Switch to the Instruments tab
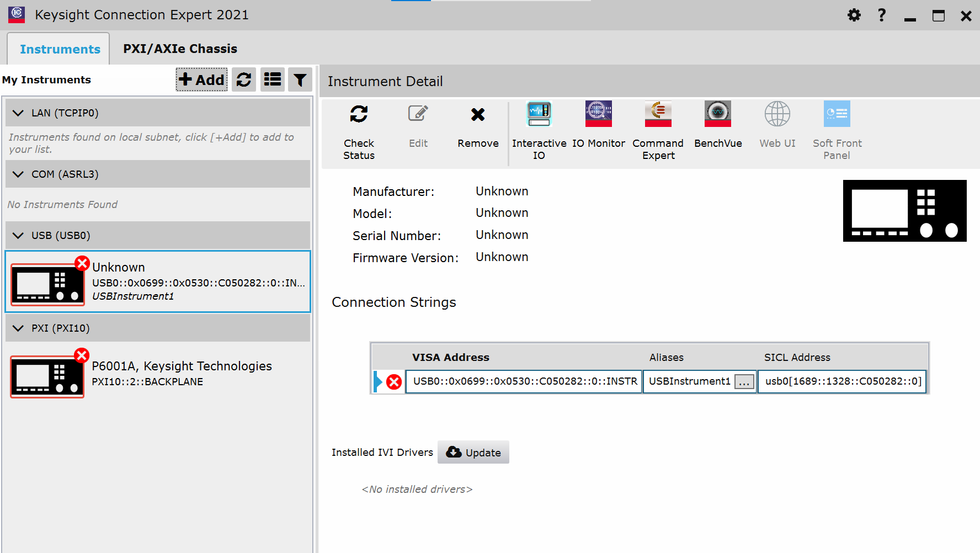 (60, 49)
